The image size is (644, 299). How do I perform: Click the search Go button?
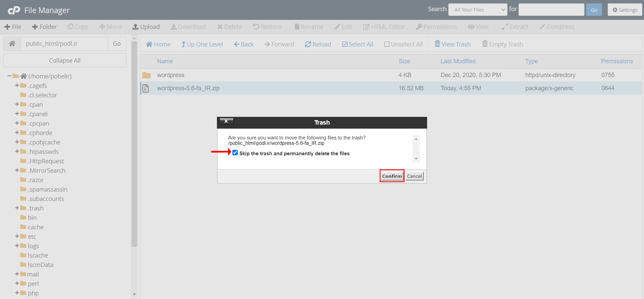[x=594, y=10]
